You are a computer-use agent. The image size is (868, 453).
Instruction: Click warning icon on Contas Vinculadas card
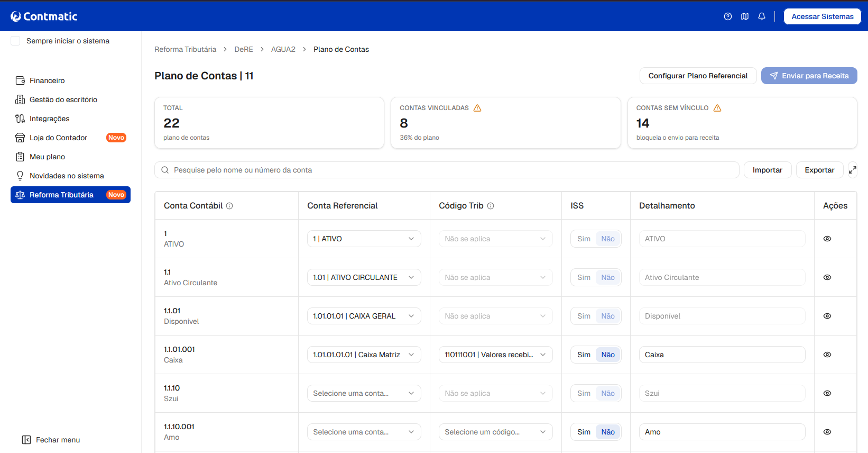[x=477, y=108]
